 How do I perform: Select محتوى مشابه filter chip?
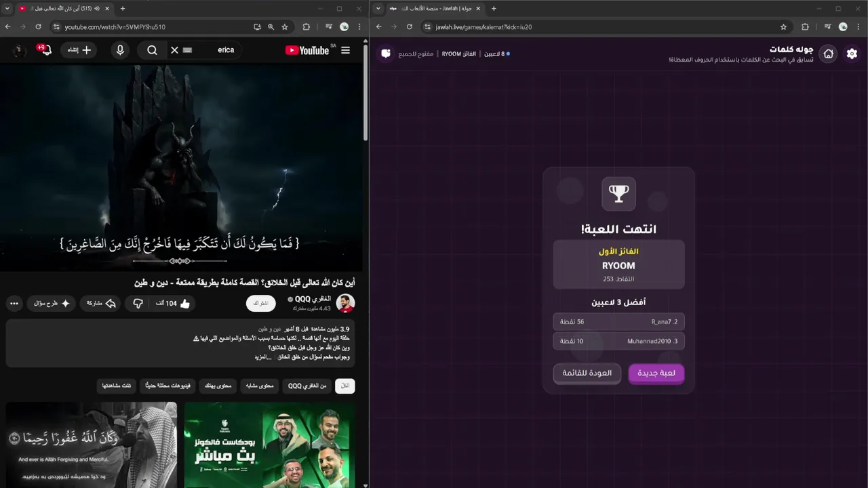260,386
